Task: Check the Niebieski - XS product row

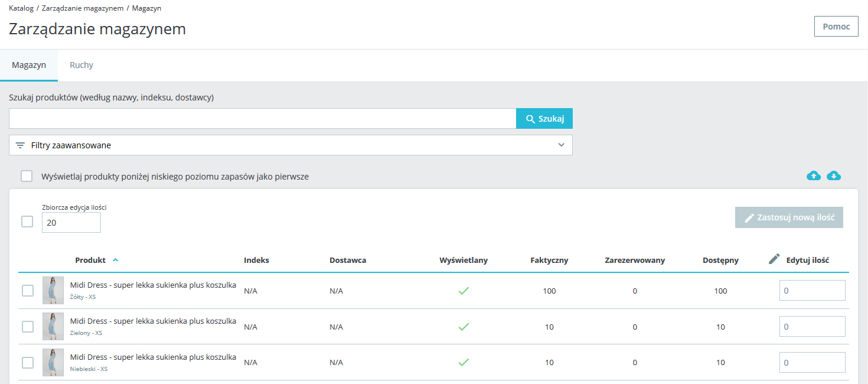Action: [x=28, y=363]
